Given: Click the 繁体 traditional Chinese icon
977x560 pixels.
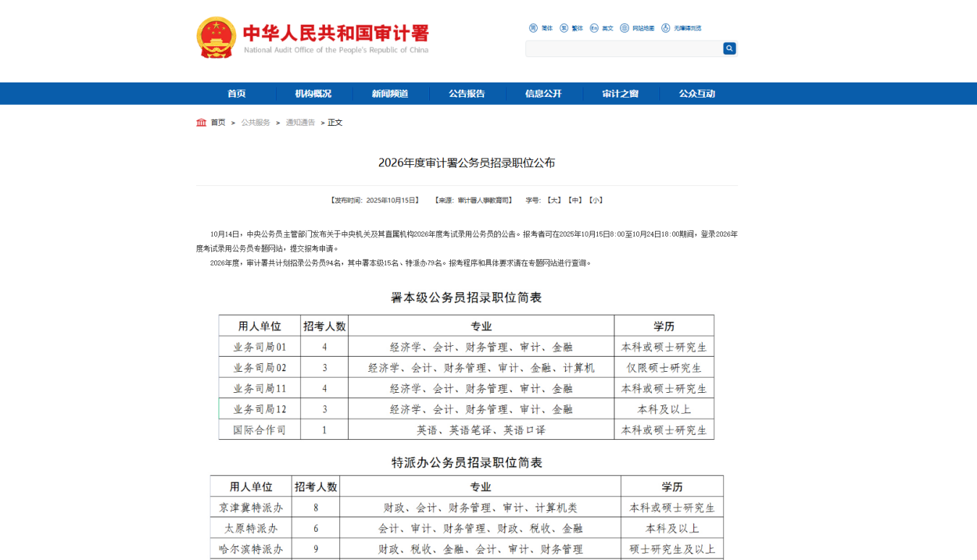Looking at the screenshot, I should 564,28.
